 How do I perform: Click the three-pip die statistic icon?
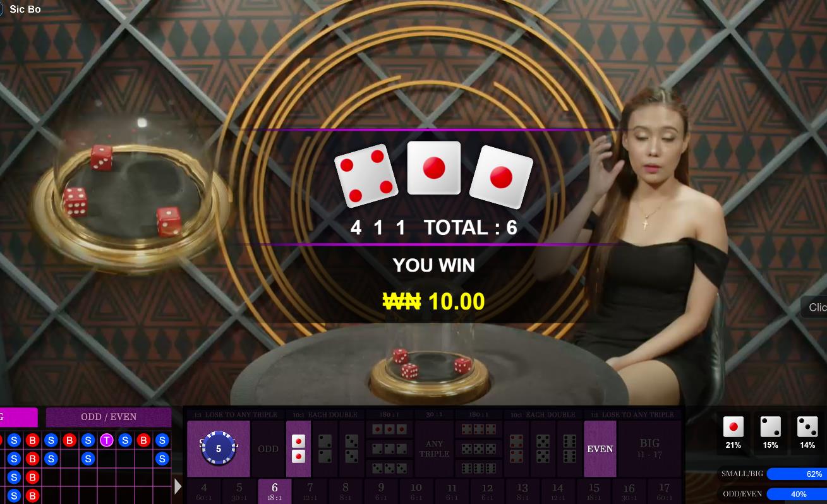tap(807, 427)
